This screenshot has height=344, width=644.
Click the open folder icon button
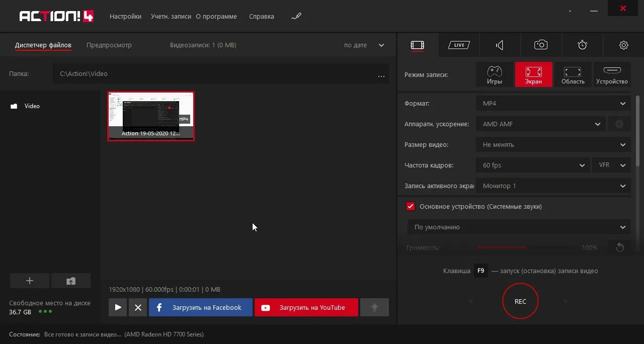[x=71, y=281]
